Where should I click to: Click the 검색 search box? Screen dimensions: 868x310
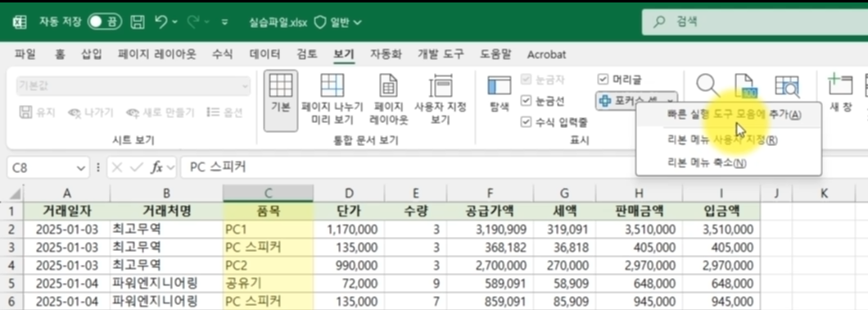(x=754, y=22)
